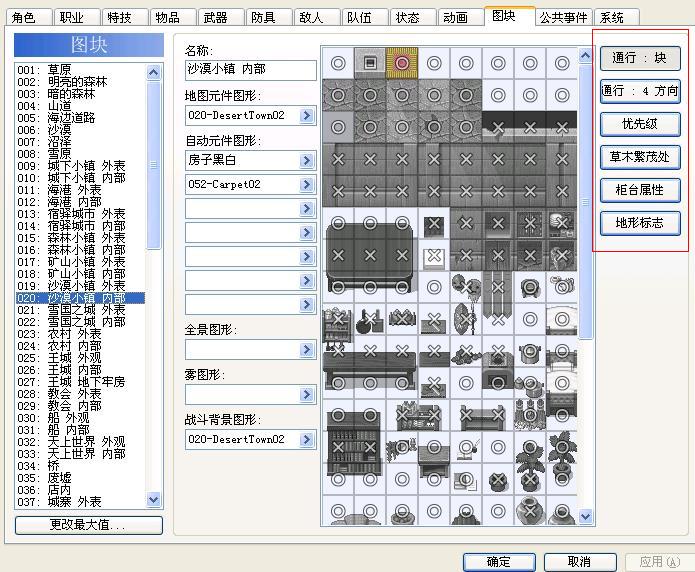Screen dimensions: 695x572
Task: Select tileset 036: 店内
Action: click(x=81, y=489)
